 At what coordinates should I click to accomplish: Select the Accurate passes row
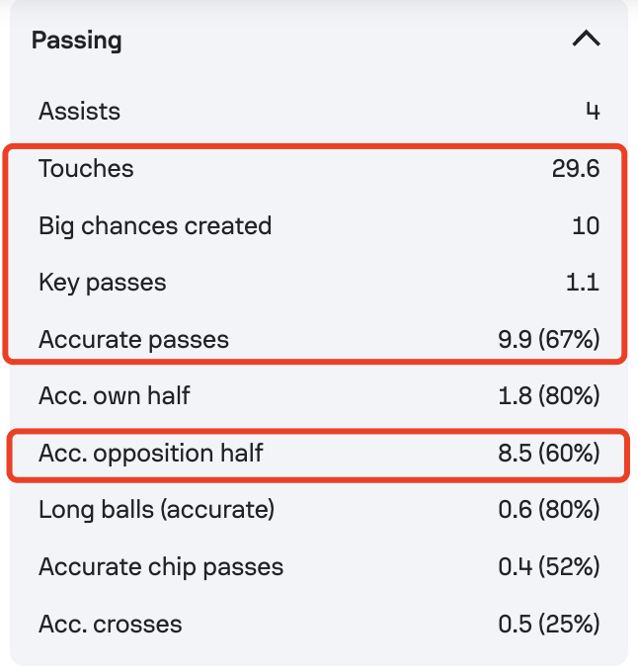click(x=319, y=340)
